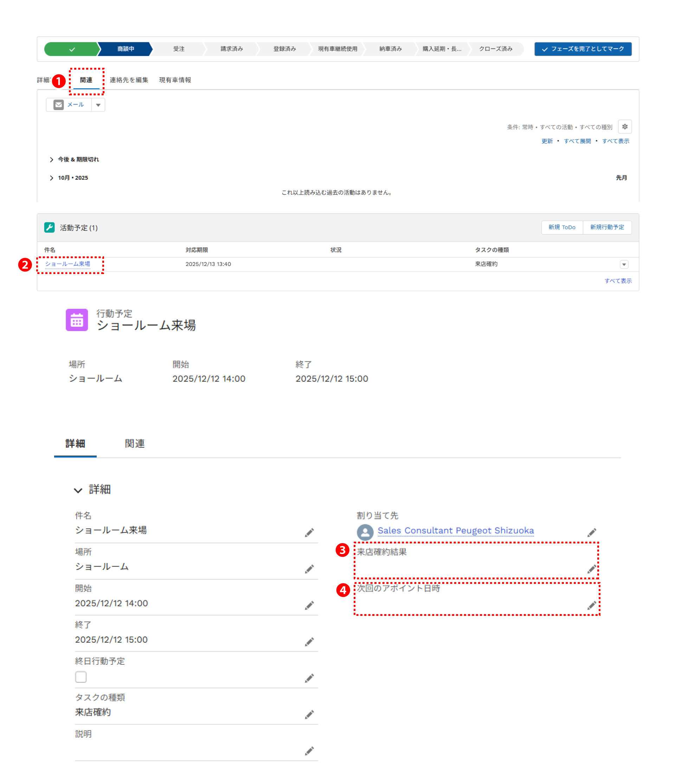This screenshot has height=784, width=675.
Task: Open row action menu for ショールーム来場
Action: click(624, 264)
